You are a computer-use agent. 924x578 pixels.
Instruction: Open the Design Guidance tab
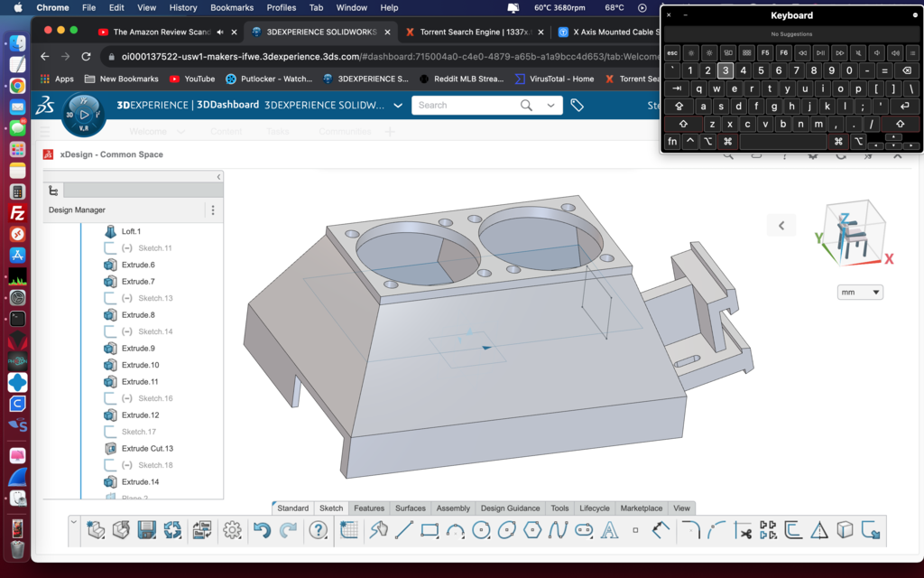511,508
